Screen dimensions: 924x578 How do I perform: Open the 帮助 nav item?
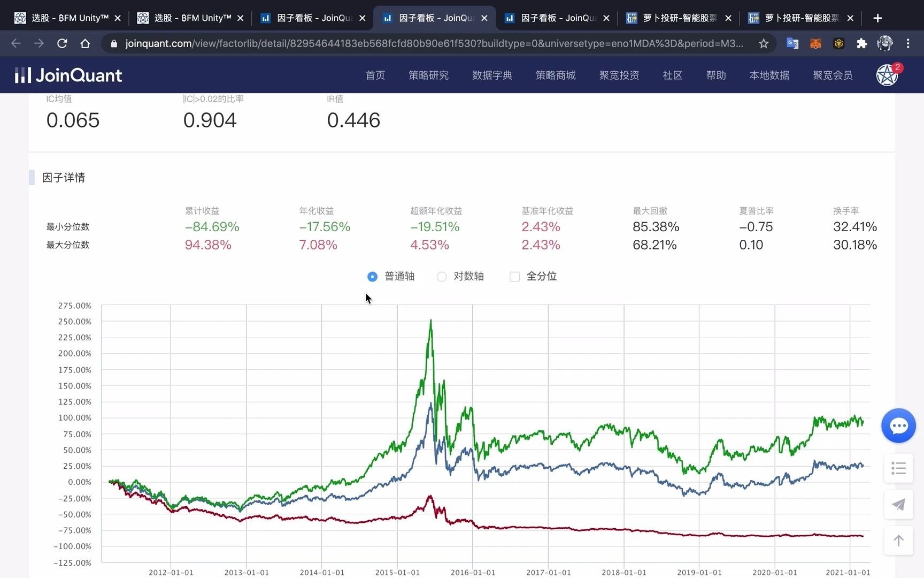[x=715, y=75]
